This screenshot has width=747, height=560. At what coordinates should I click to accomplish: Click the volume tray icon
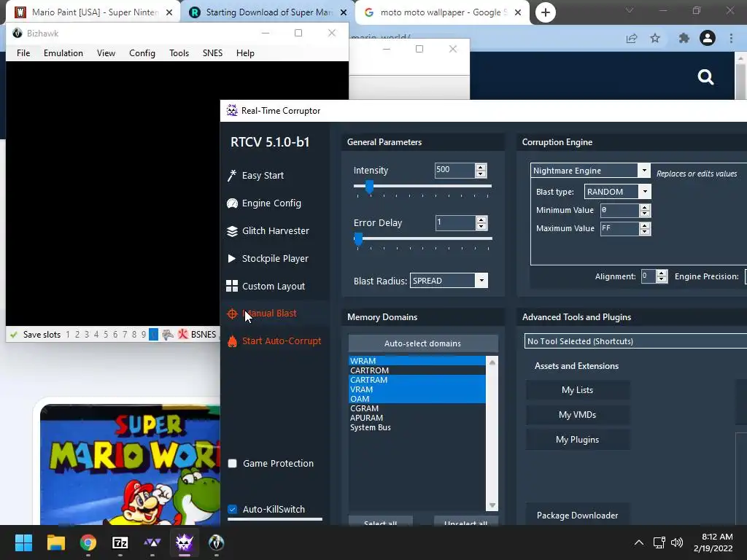(676, 542)
